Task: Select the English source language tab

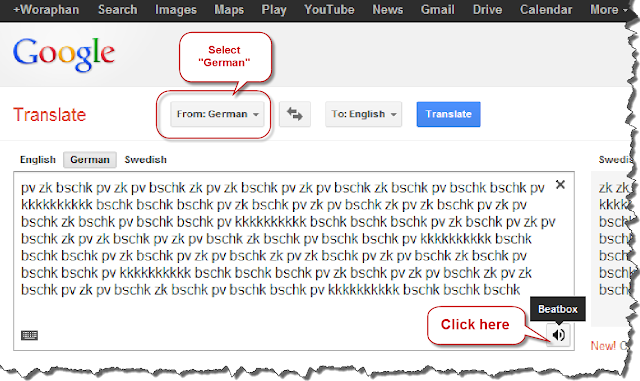Action: 38,160
